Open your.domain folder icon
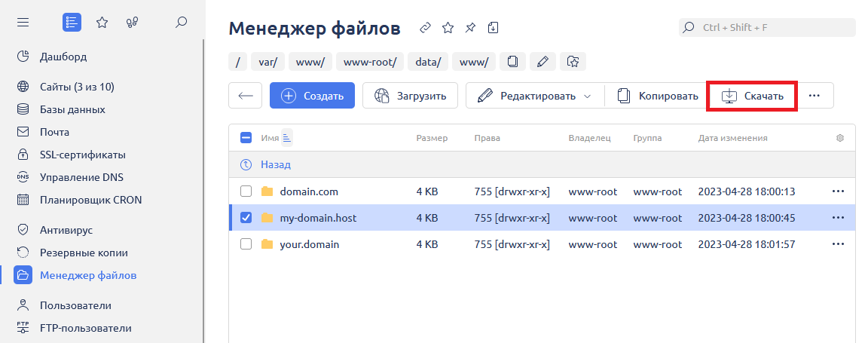Screen dimensions: 868x343 pyautogui.click(x=267, y=244)
